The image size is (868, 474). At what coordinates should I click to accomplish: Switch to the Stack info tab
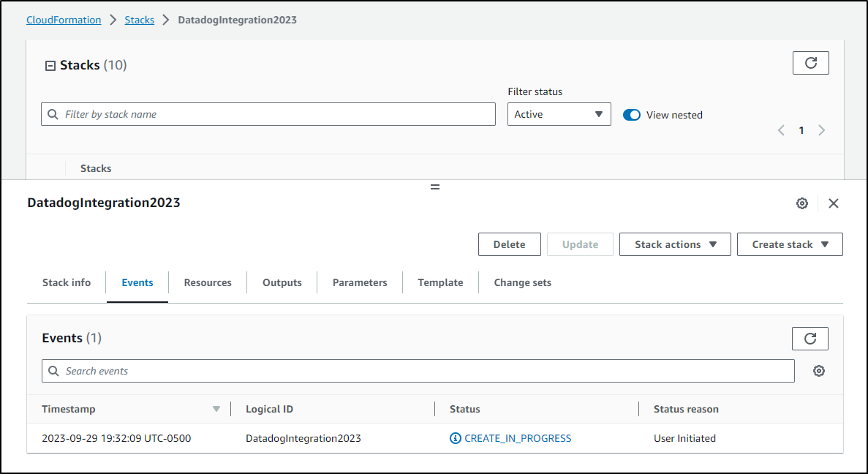coord(67,282)
